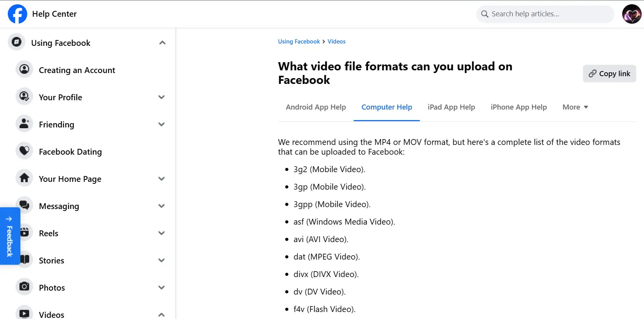The image size is (644, 319).
Task: Expand the Stories section
Action: (x=161, y=260)
